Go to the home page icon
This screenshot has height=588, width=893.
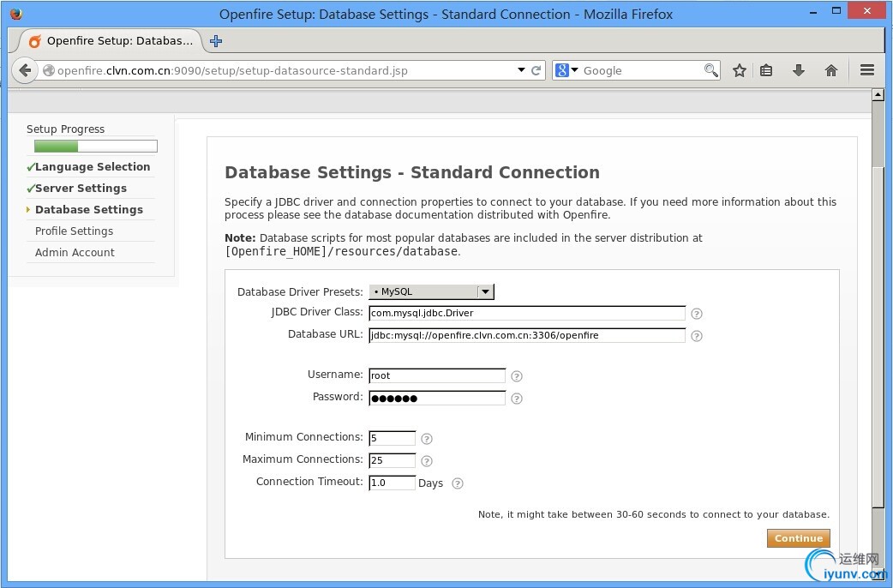coord(831,70)
